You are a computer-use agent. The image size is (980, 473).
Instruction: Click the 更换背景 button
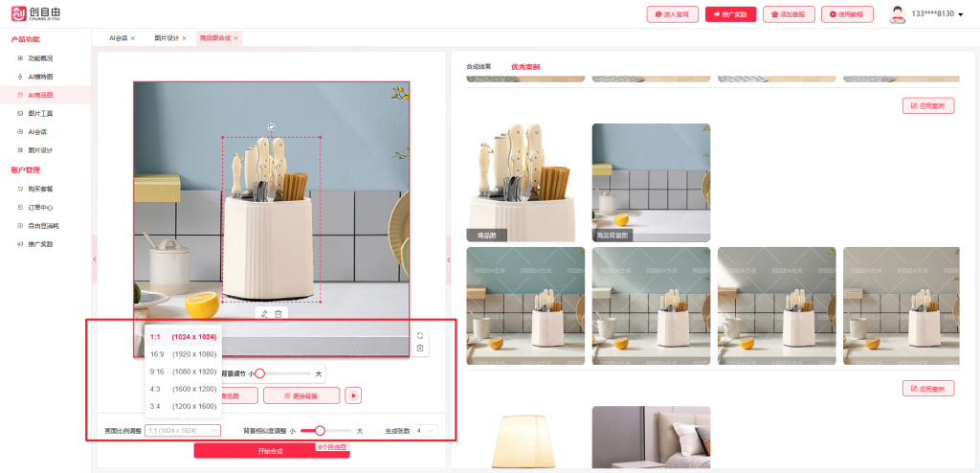tap(301, 395)
